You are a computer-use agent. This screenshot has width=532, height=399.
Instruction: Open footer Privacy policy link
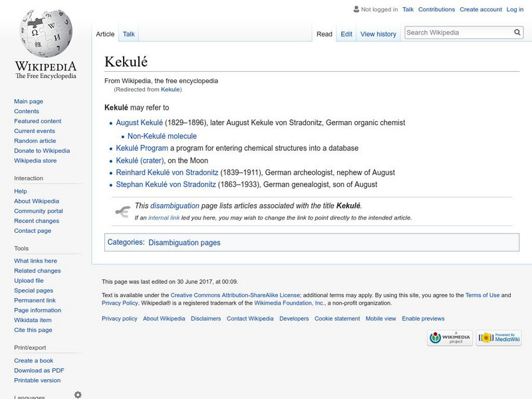click(x=120, y=319)
